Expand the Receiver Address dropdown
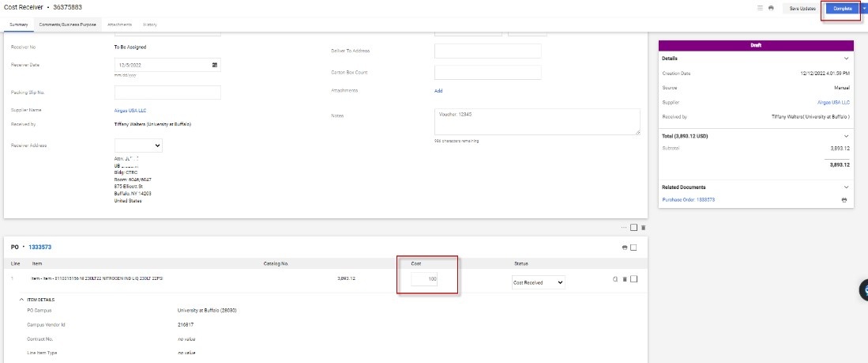The image size is (868, 363). pos(138,146)
